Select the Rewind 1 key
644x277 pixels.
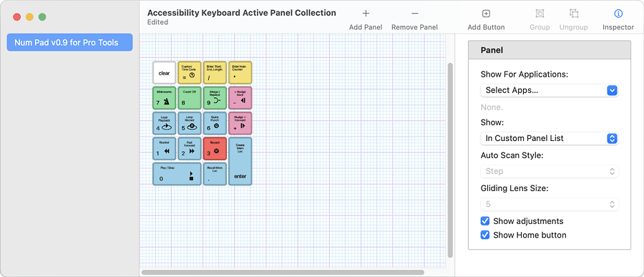tap(165, 148)
